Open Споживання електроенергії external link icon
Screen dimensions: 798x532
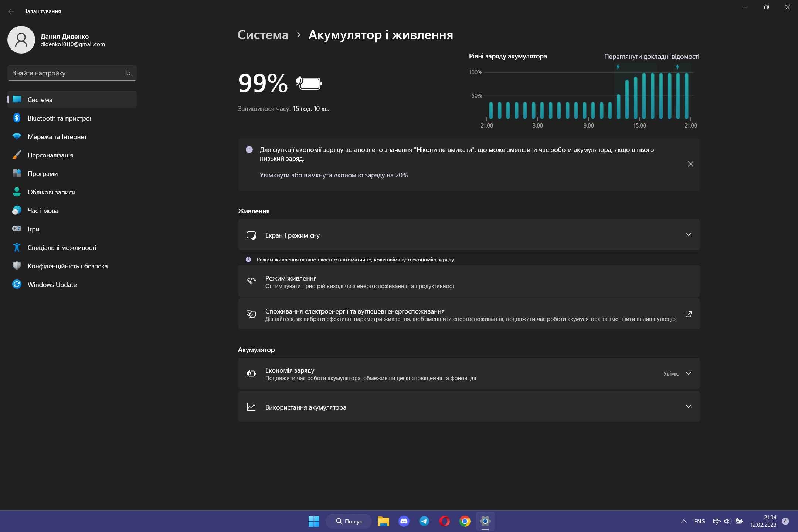point(688,314)
